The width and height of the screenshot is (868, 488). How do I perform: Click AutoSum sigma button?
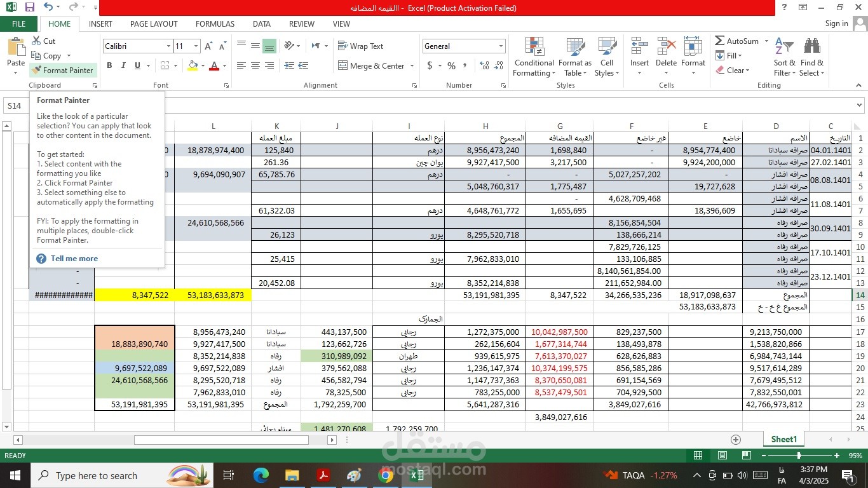pyautogui.click(x=737, y=41)
